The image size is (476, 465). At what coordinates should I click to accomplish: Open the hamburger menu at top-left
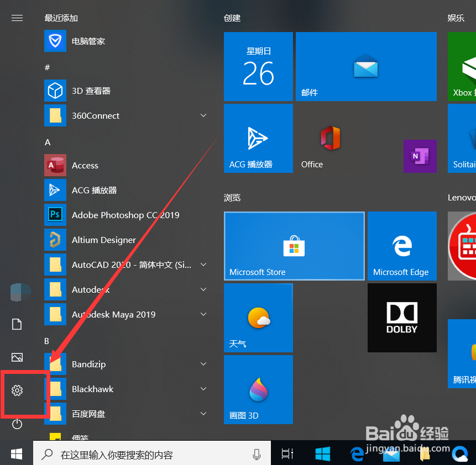(17, 18)
